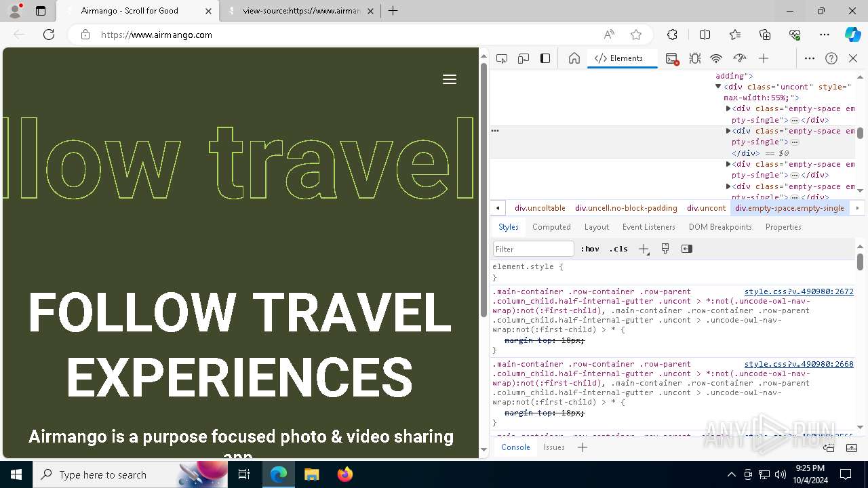Image resolution: width=868 pixels, height=488 pixels.
Task: Toggle device emulation mode
Action: (524, 58)
